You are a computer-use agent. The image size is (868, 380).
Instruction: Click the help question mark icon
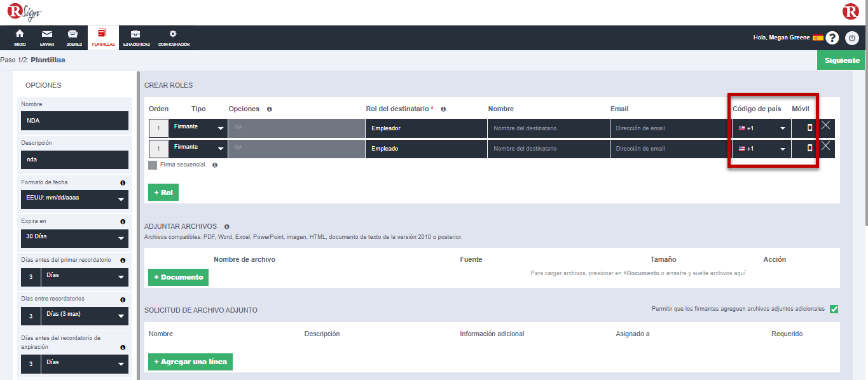coord(832,38)
